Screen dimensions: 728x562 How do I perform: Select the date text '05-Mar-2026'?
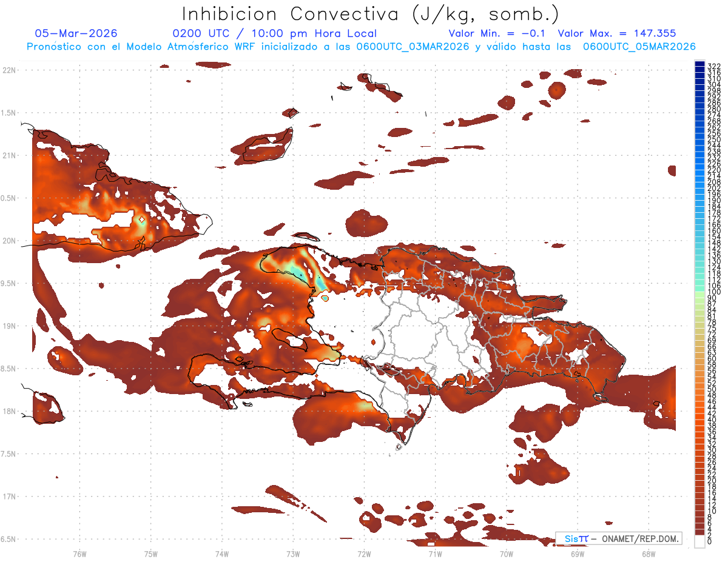click(x=76, y=33)
